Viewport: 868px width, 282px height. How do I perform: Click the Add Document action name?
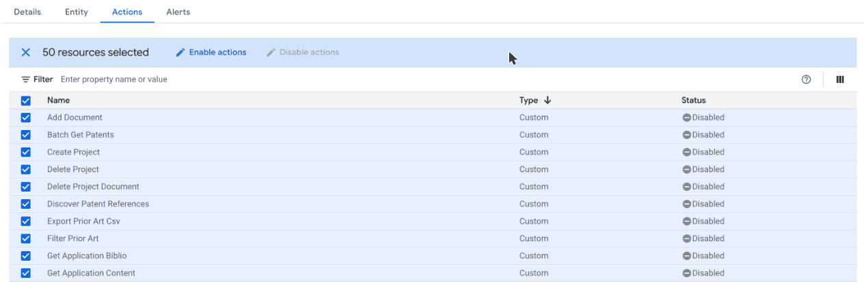[74, 118]
